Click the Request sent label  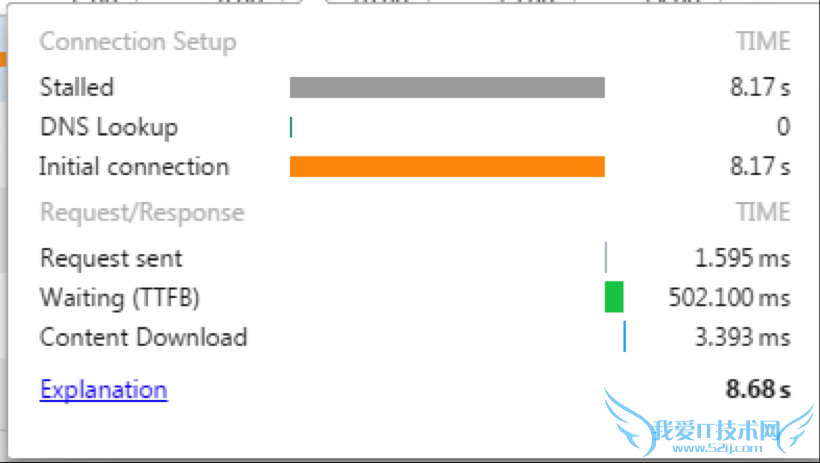(x=111, y=258)
